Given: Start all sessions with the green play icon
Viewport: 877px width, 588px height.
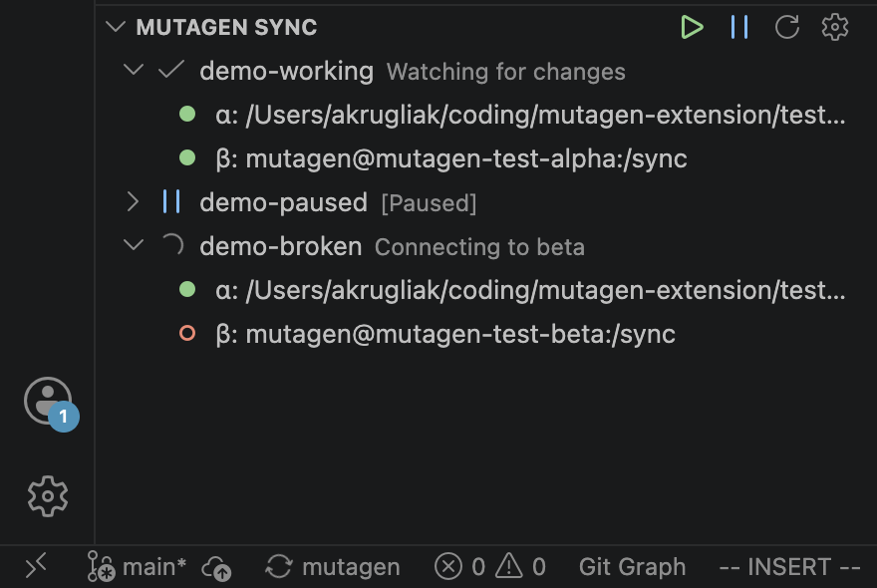Looking at the screenshot, I should click(x=692, y=27).
